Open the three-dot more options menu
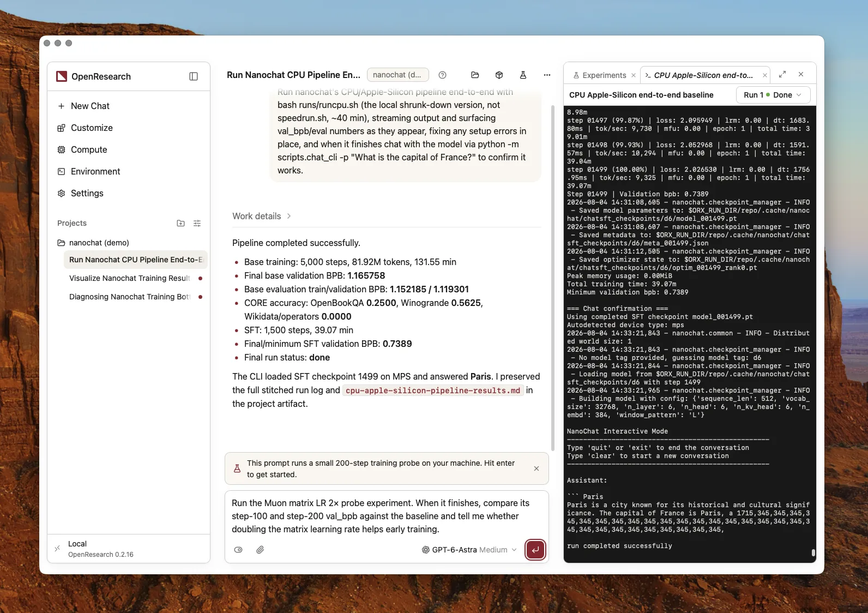 click(x=547, y=75)
